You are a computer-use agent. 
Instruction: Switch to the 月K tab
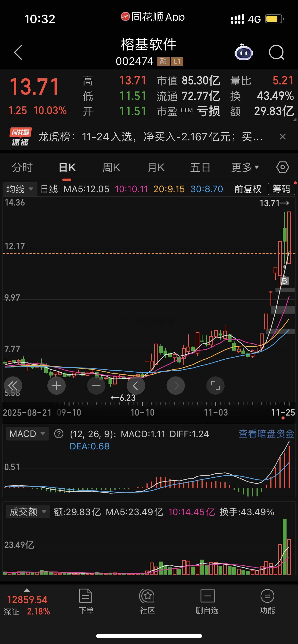click(156, 167)
